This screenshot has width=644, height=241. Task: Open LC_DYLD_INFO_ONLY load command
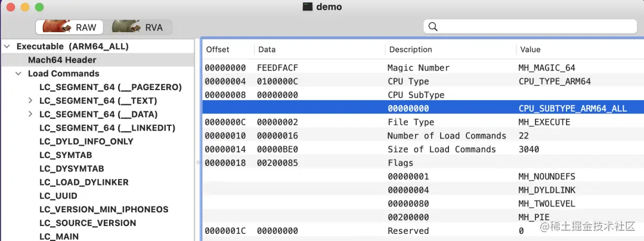86,142
